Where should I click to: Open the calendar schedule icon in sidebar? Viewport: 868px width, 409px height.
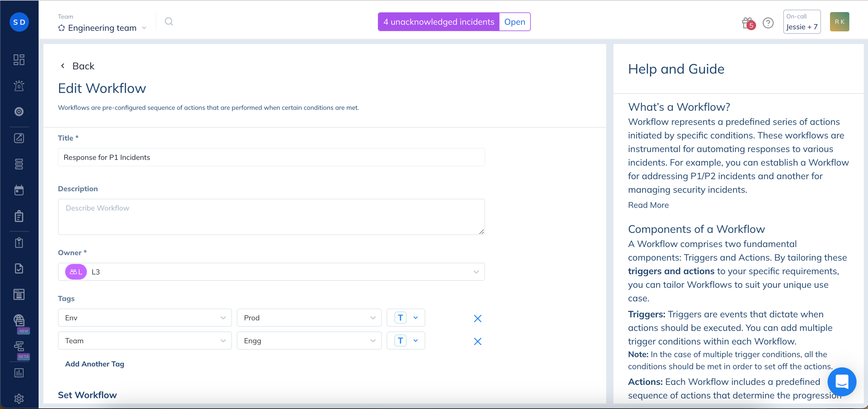coord(19,190)
